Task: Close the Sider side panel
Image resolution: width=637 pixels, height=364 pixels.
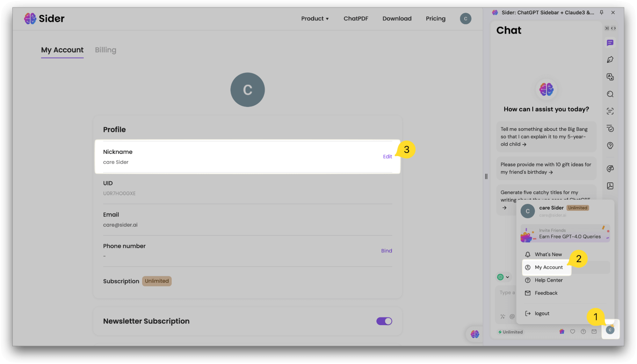Action: point(613,12)
